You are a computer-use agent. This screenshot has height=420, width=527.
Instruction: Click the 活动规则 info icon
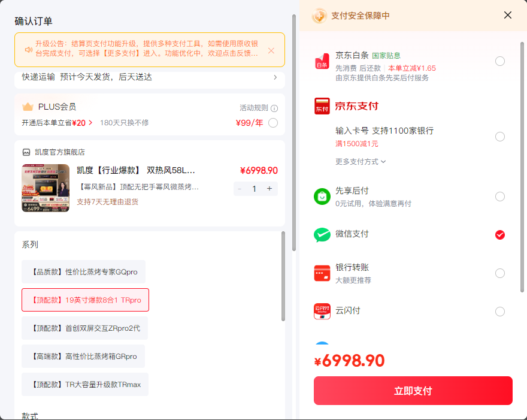pyautogui.click(x=274, y=108)
